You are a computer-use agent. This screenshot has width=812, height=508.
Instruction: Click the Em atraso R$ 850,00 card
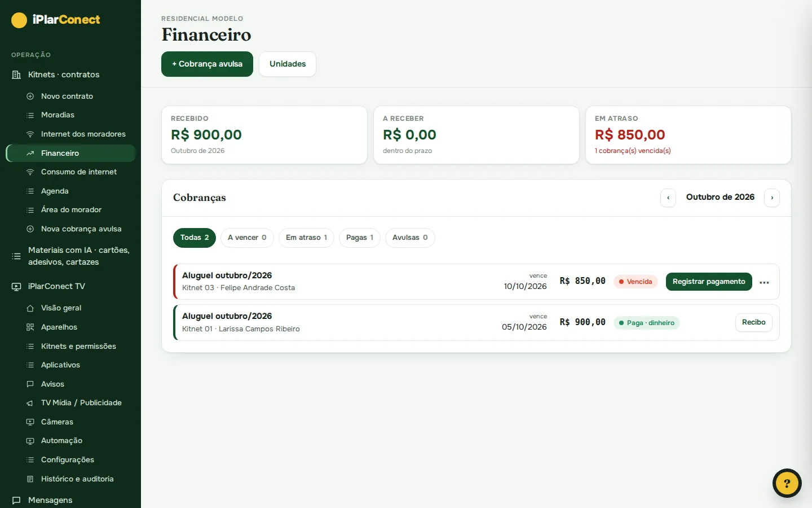[x=689, y=135]
